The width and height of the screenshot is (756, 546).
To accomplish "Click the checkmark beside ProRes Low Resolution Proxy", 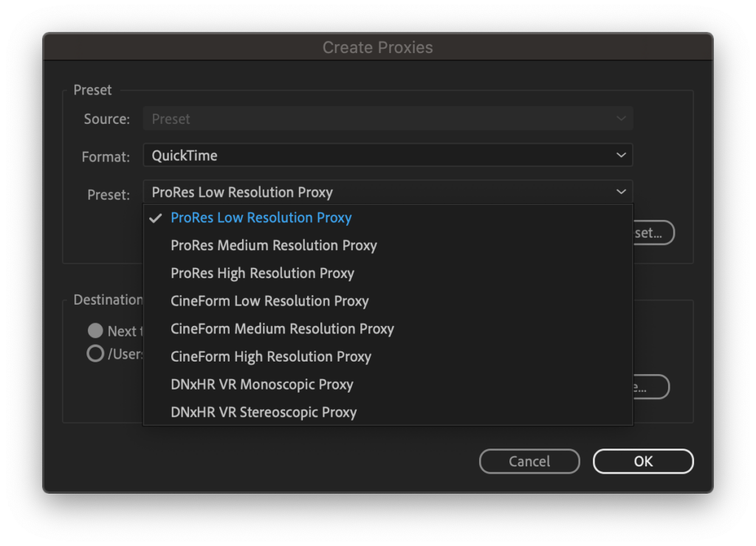I will click(156, 218).
